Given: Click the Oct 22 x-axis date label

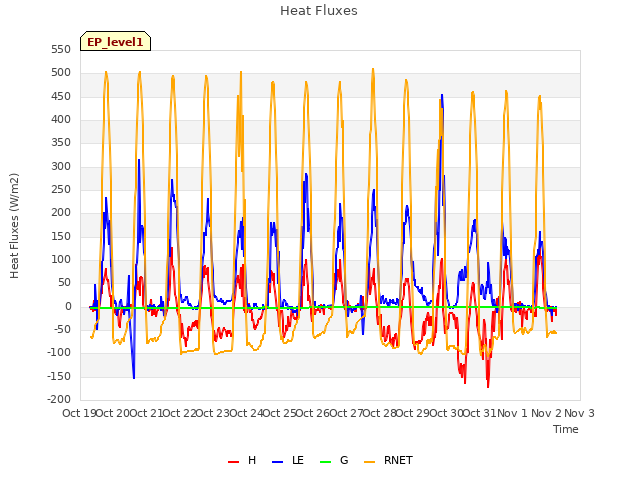Looking at the screenshot, I should pyautogui.click(x=179, y=413).
